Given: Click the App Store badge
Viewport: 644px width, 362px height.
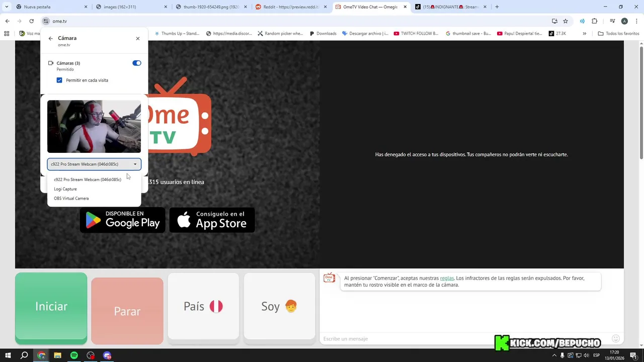Looking at the screenshot, I should pyautogui.click(x=212, y=220).
